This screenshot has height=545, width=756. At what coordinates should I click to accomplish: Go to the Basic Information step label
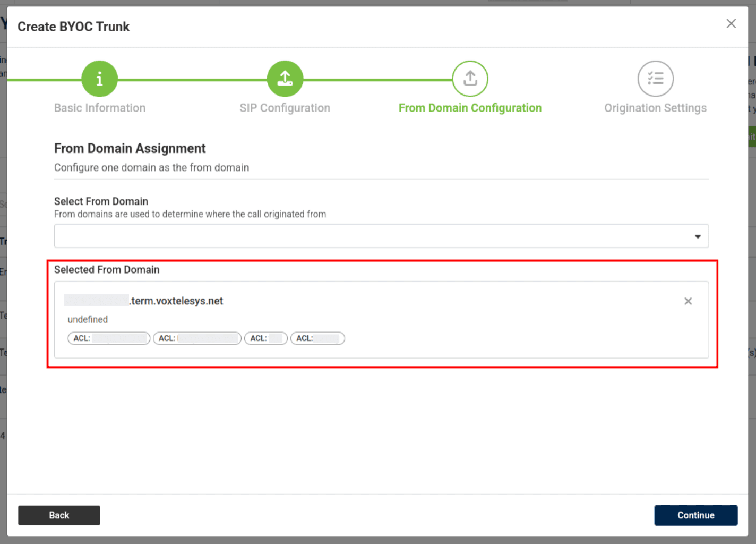pos(100,108)
